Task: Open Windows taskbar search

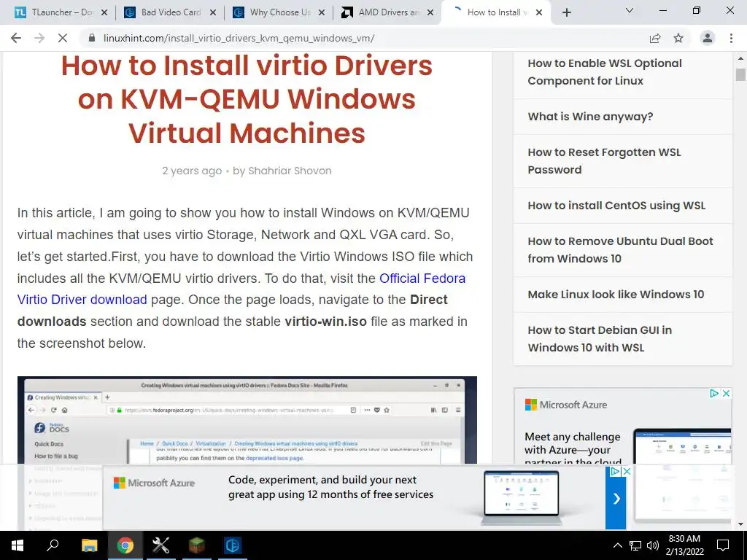Action: pyautogui.click(x=53, y=545)
